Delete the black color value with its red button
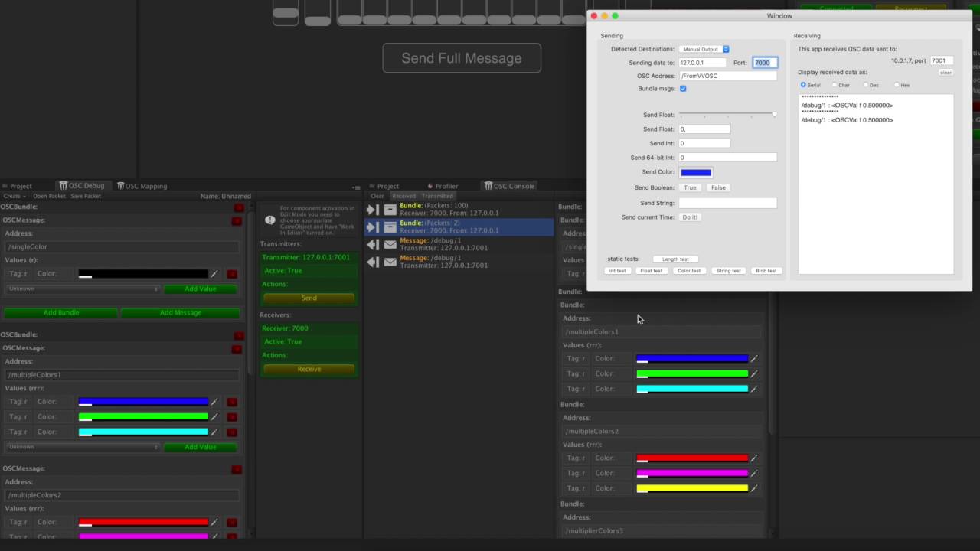This screenshot has height=551, width=980. 232,274
